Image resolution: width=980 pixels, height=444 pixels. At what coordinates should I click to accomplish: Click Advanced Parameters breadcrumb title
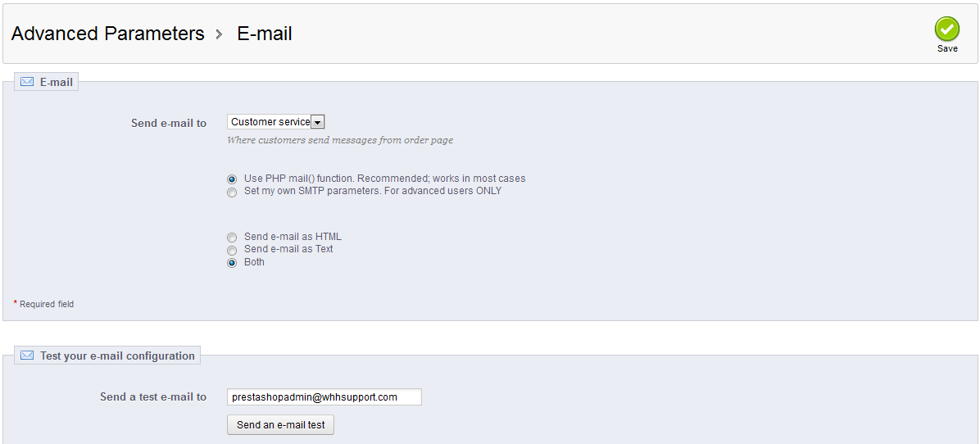tap(107, 34)
